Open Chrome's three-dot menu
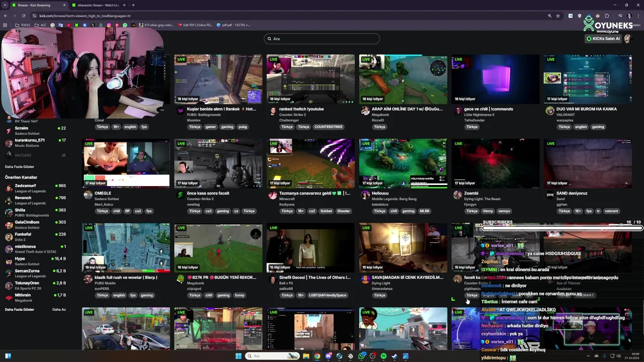The image size is (644, 362). click(x=639, y=16)
